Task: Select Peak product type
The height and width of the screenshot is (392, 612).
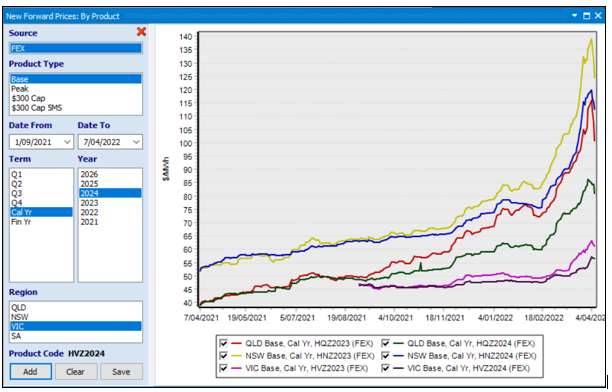Action: tap(76, 89)
